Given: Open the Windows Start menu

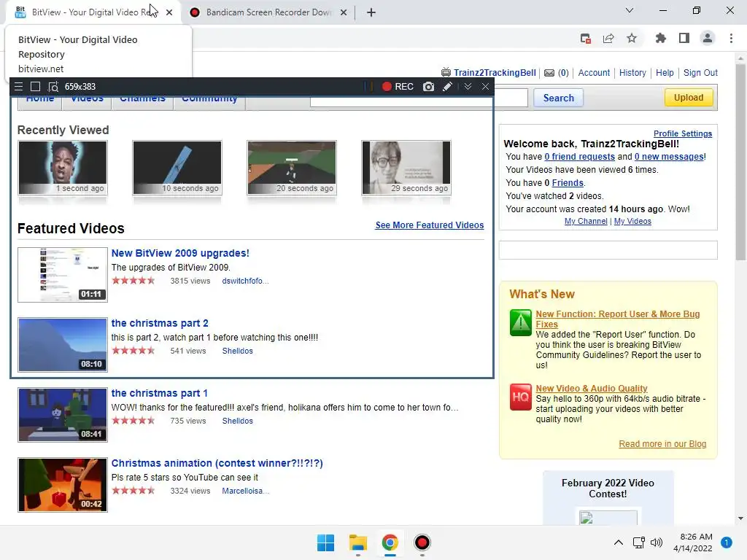Looking at the screenshot, I should (326, 542).
